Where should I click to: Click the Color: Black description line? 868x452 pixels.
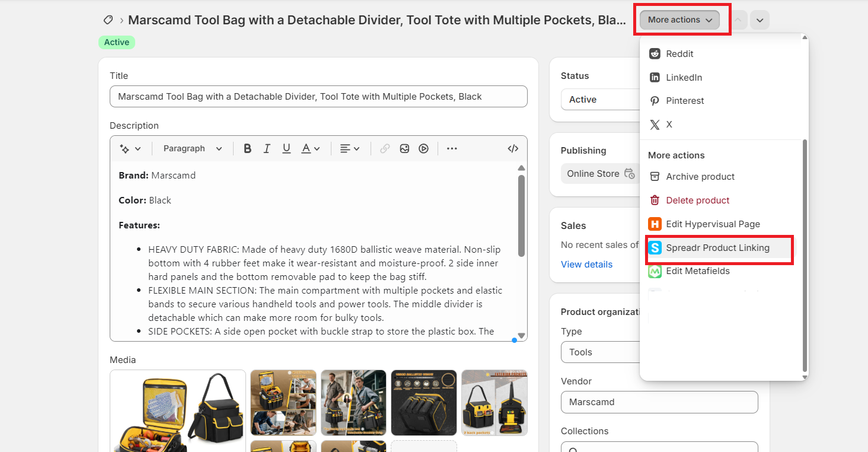[x=145, y=200]
